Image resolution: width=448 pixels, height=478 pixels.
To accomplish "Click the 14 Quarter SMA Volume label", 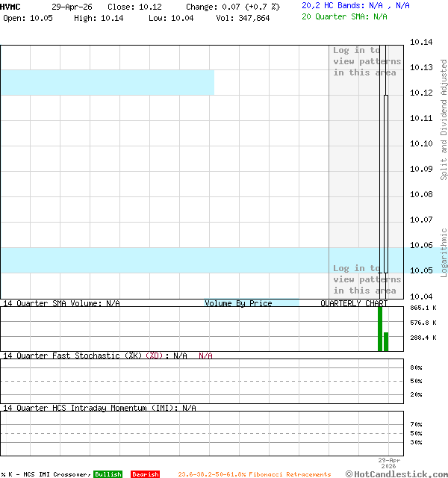I will [x=61, y=303].
